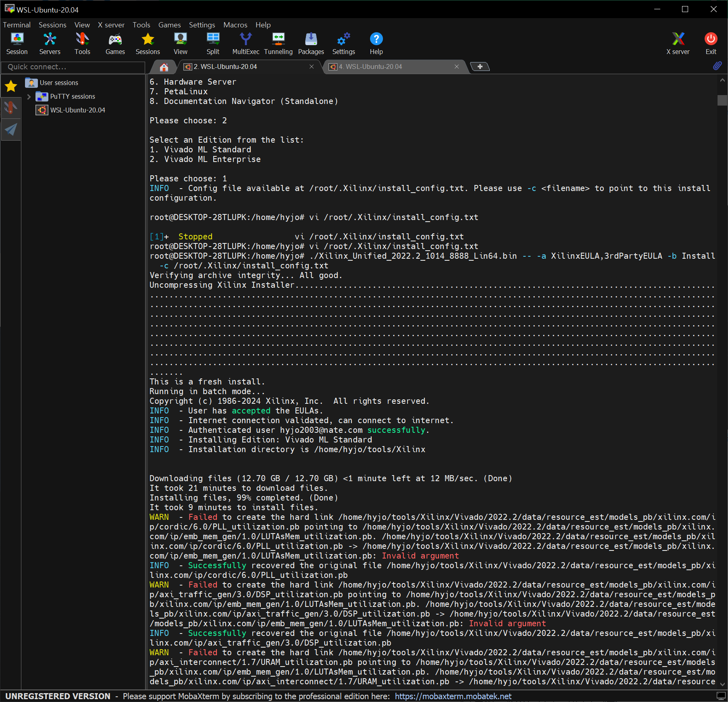Open the Tools menu
Viewport: 728px width, 702px height.
pos(141,25)
